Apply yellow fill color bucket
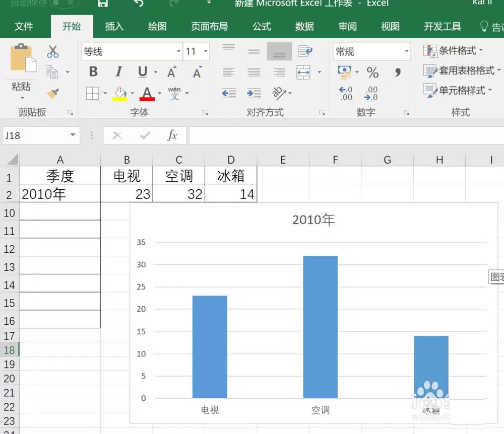This screenshot has width=504, height=434. pos(120,94)
